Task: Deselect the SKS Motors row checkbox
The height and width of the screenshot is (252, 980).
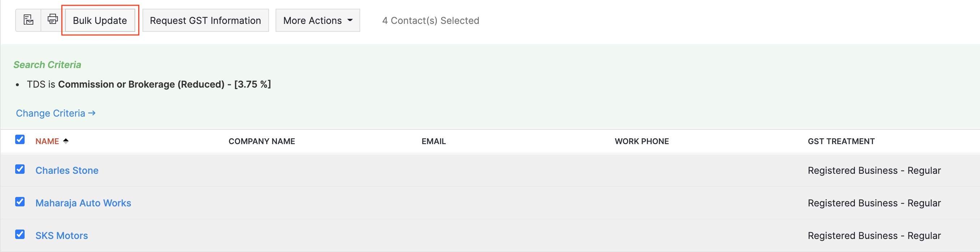Action: [20, 235]
